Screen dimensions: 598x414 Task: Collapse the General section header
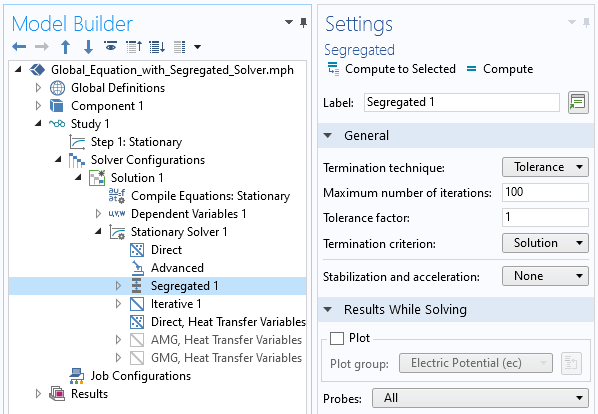coord(328,135)
